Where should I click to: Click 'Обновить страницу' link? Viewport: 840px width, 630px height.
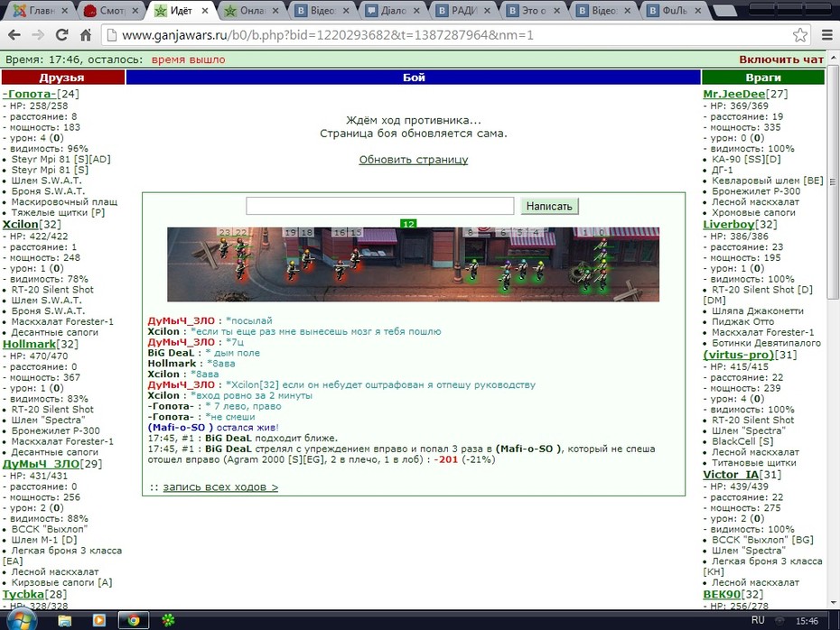click(414, 160)
